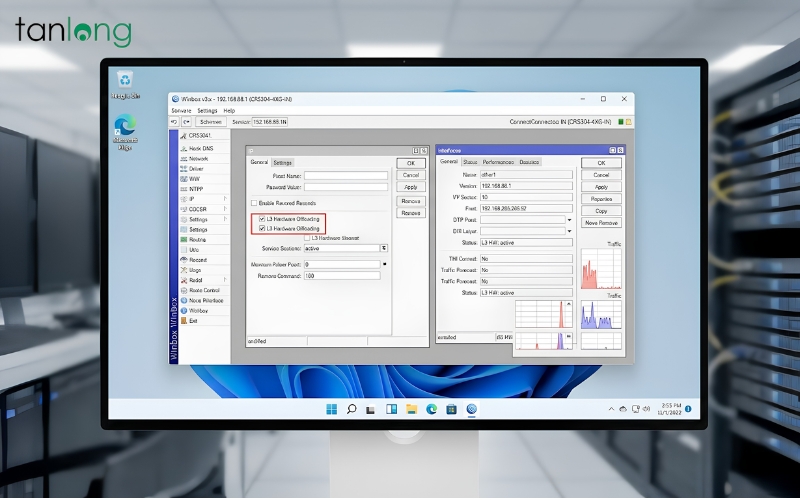Click into the Password Value field
The height and width of the screenshot is (500, 800).
[345, 187]
